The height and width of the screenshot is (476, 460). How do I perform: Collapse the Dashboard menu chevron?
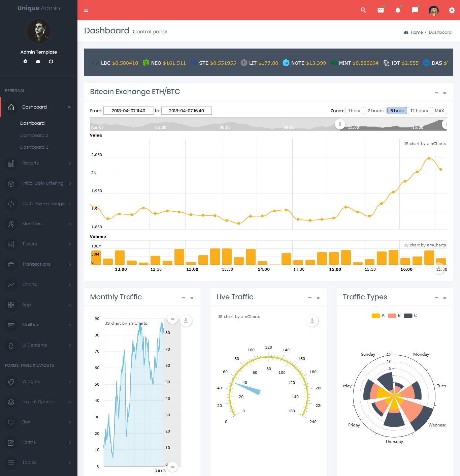pos(69,107)
